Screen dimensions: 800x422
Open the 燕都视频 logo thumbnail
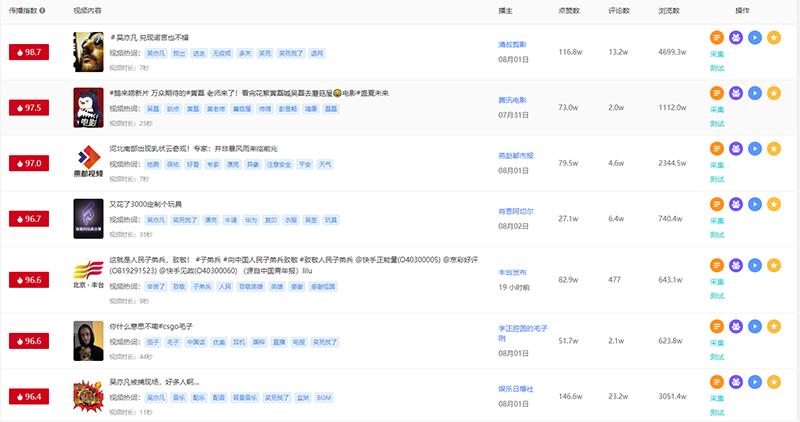pos(88,161)
